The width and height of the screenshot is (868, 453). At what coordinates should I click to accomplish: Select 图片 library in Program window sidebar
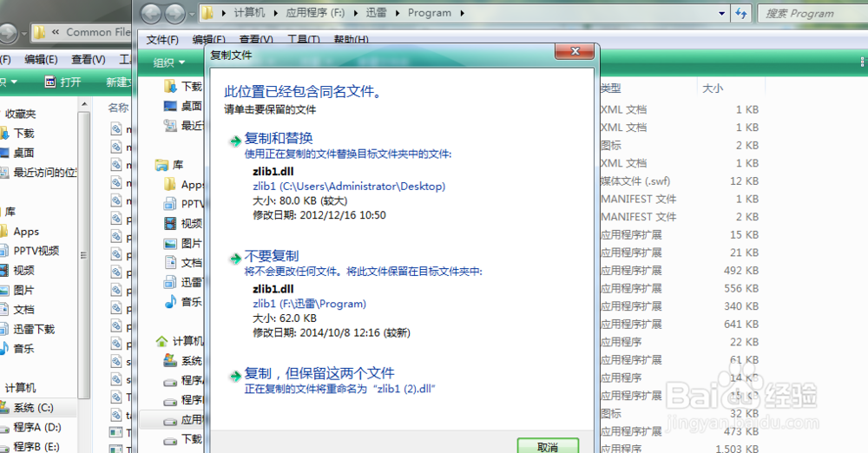click(184, 243)
